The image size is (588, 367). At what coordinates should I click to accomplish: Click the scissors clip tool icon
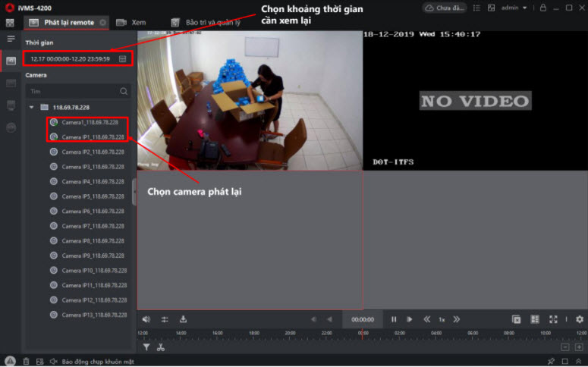[160, 347]
